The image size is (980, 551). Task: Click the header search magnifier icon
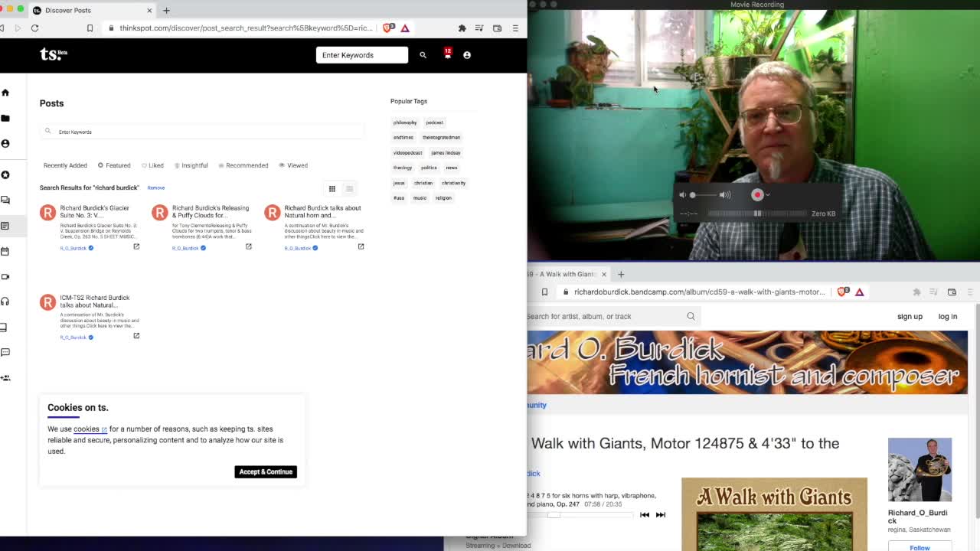(423, 55)
